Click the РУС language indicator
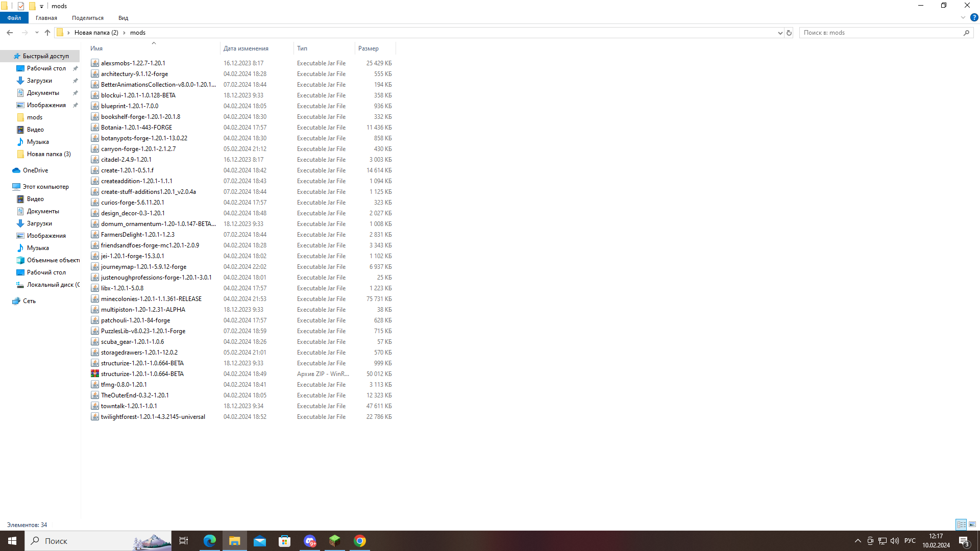Image resolution: width=980 pixels, height=551 pixels. [x=910, y=541]
